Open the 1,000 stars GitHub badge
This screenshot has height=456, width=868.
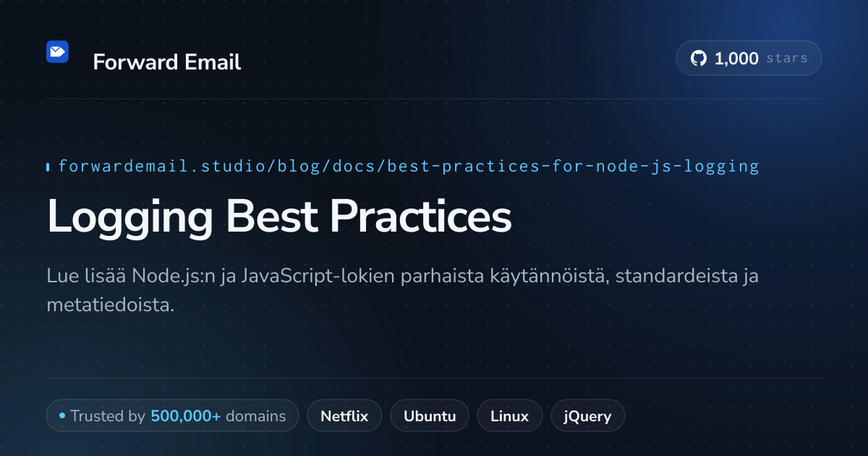click(x=749, y=58)
